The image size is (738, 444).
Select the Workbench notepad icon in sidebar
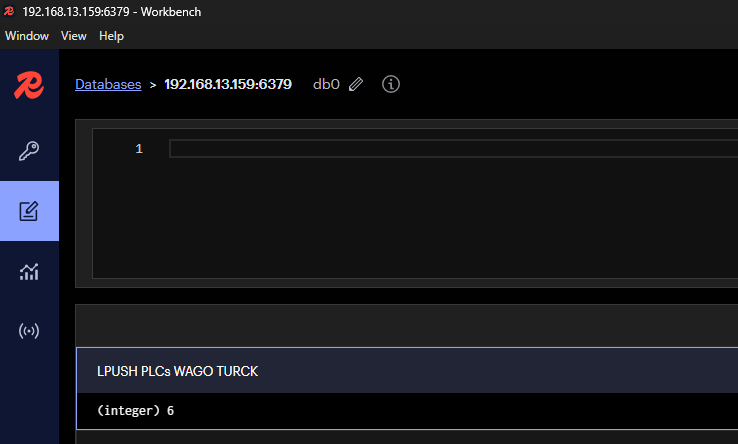point(29,211)
